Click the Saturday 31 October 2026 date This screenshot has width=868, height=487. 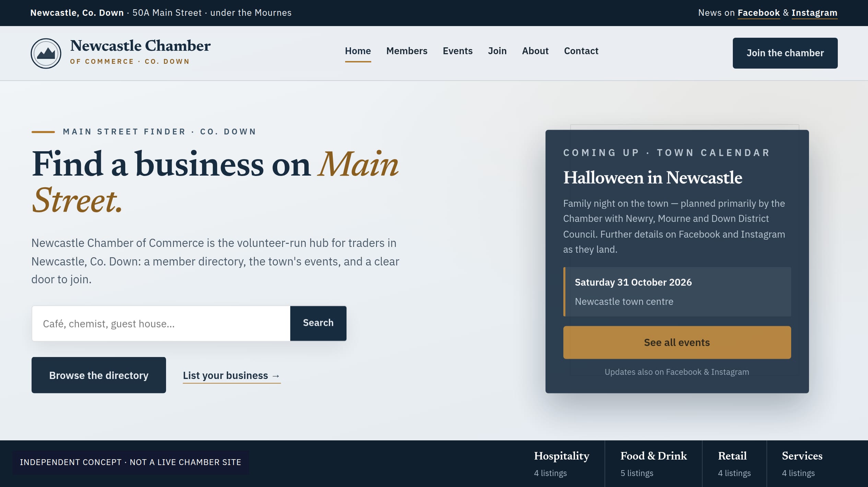(x=633, y=282)
